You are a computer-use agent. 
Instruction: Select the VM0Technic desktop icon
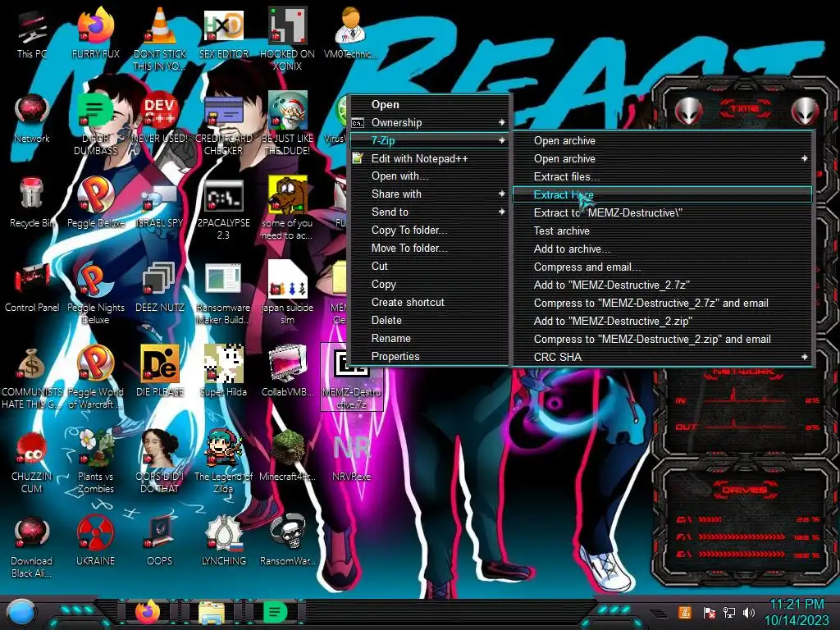pos(351,34)
